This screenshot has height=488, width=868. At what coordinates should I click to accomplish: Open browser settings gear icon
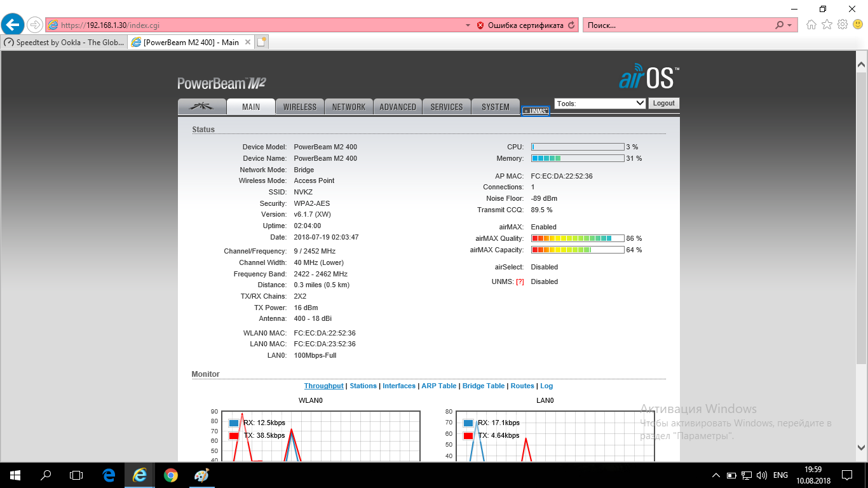(x=843, y=25)
